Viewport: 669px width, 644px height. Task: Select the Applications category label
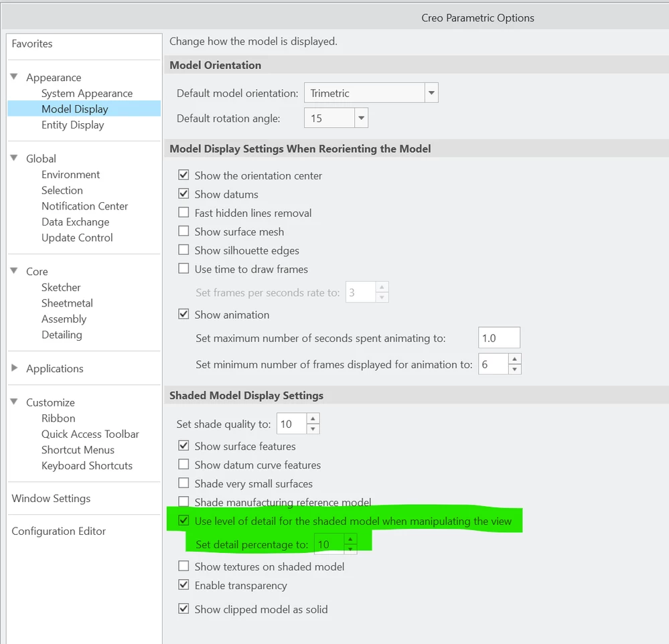click(x=55, y=368)
